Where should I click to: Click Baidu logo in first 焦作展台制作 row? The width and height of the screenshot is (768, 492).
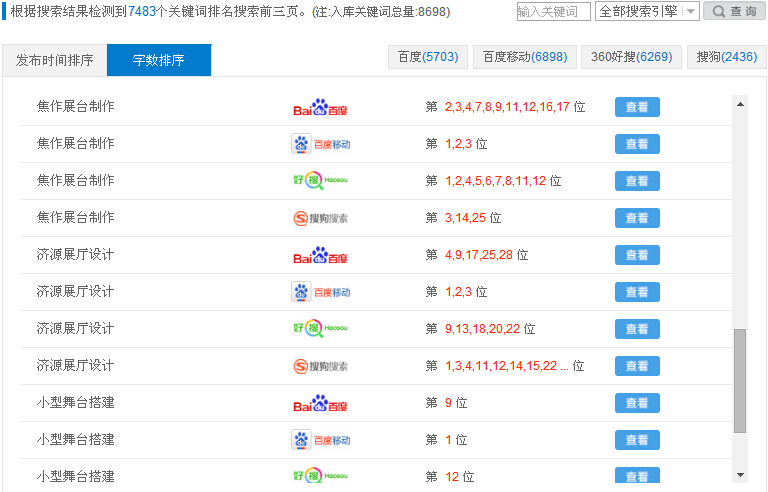point(320,107)
